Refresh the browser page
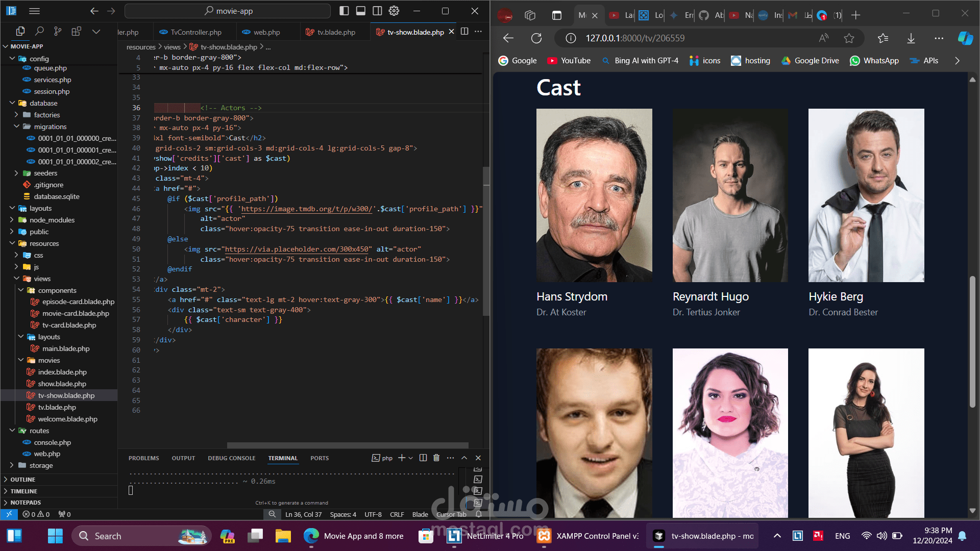980x551 pixels. [536, 38]
